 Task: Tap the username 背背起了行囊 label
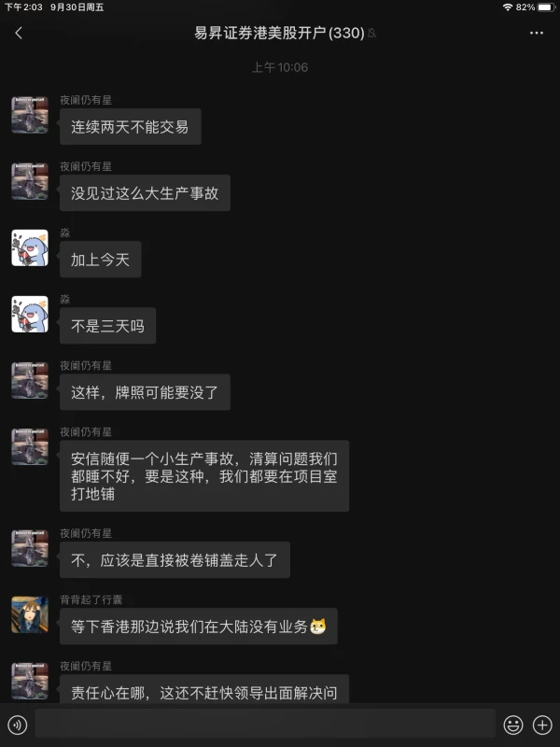(91, 599)
